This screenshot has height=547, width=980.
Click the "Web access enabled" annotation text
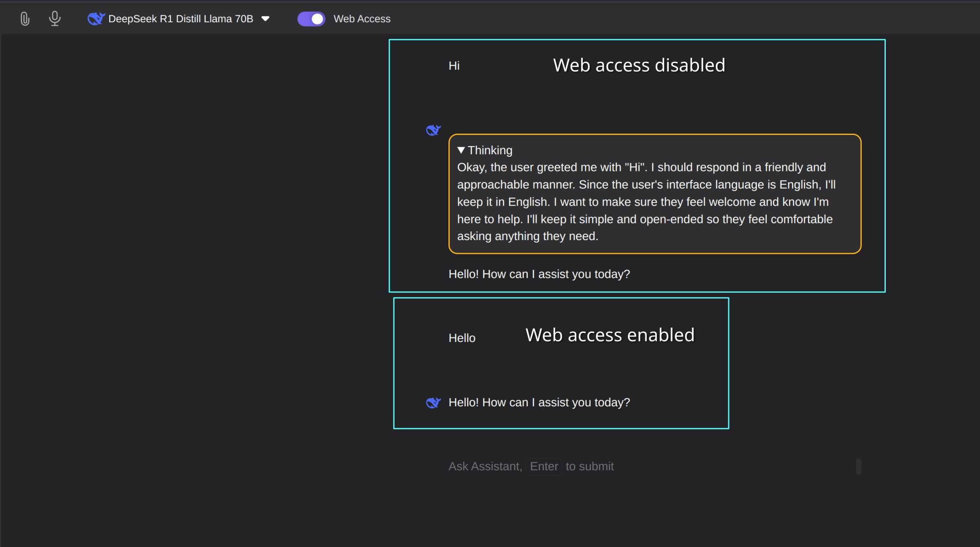[x=609, y=335]
